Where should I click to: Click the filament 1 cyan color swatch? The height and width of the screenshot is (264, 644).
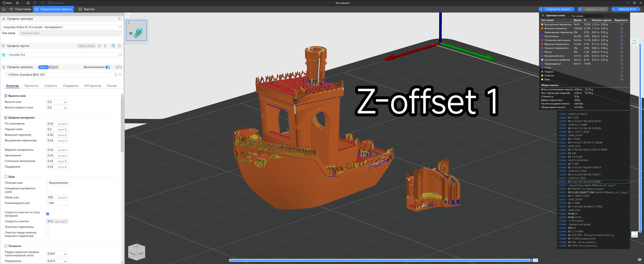click(3, 55)
